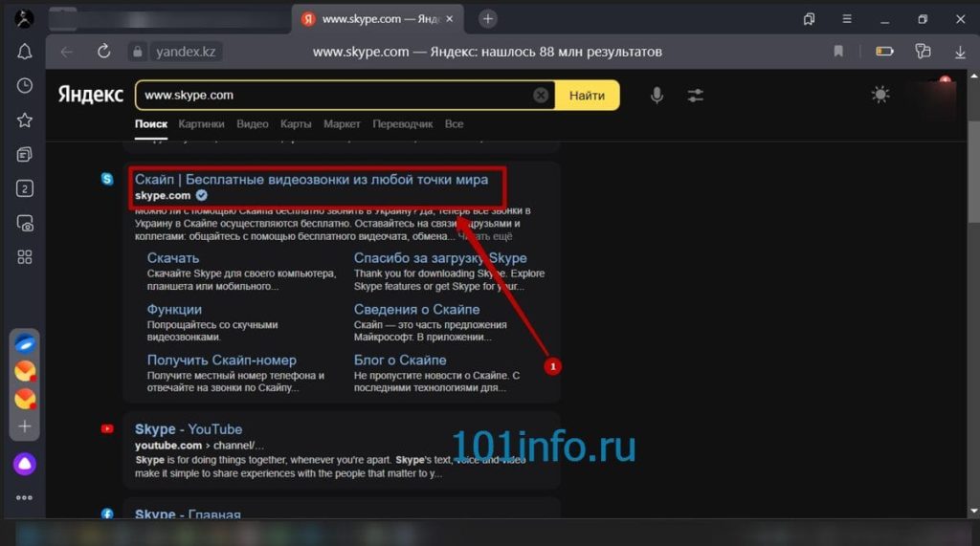Expand the "Все" search categories
The height and width of the screenshot is (546, 980).
pyautogui.click(x=454, y=124)
